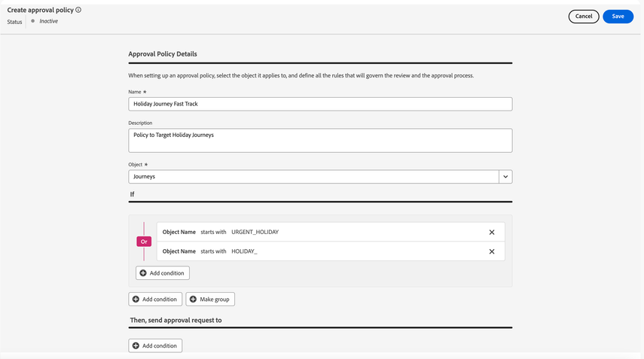This screenshot has height=359, width=644.
Task: Click the Inactive status indicator dot
Action: coord(32,21)
